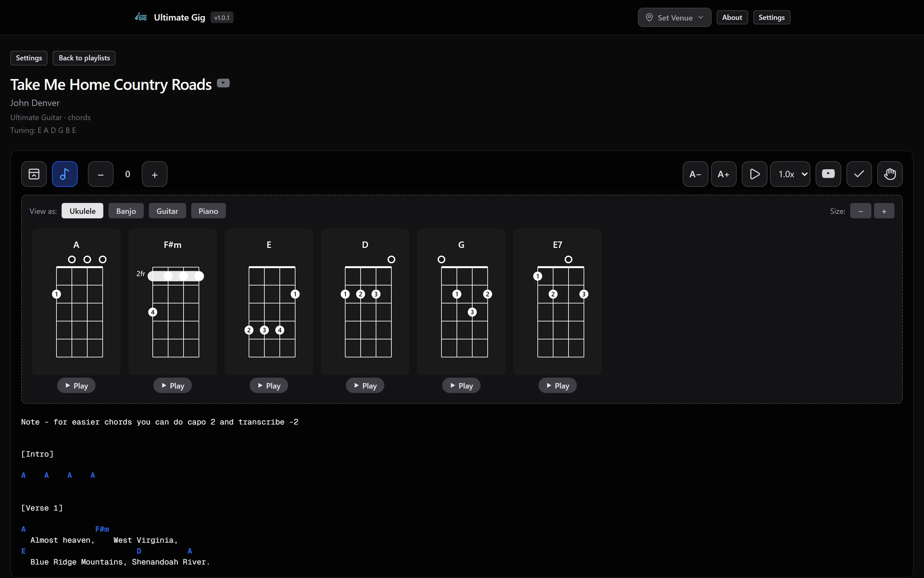
Task: Shrink chord diagrams with Size minus
Action: [860, 211]
